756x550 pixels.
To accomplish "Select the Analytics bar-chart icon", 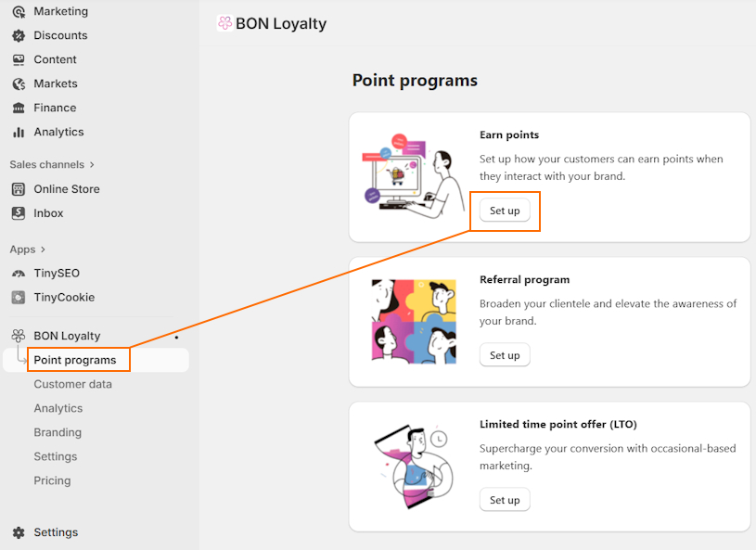I will click(19, 132).
